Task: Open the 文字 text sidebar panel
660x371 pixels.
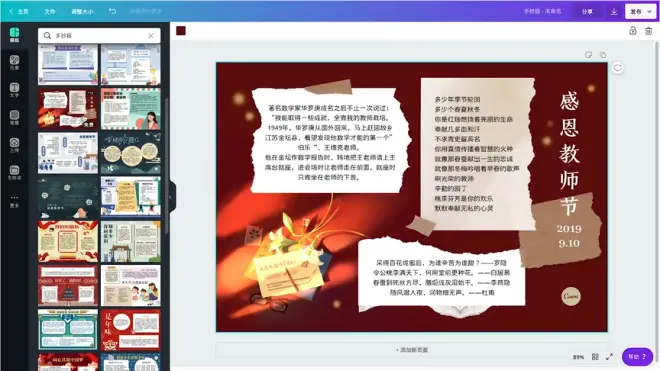Action: [14, 90]
